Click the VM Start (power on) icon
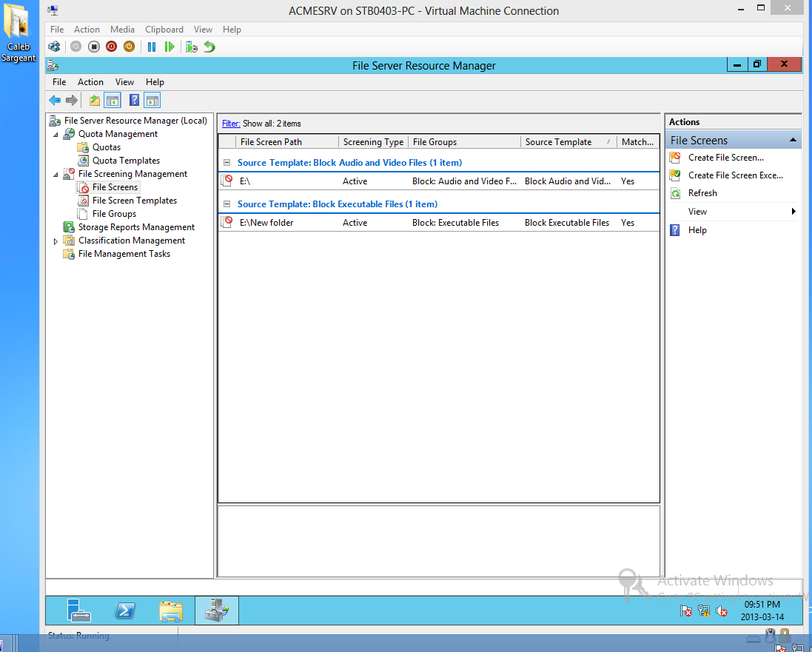This screenshot has width=812, height=652. [x=76, y=47]
